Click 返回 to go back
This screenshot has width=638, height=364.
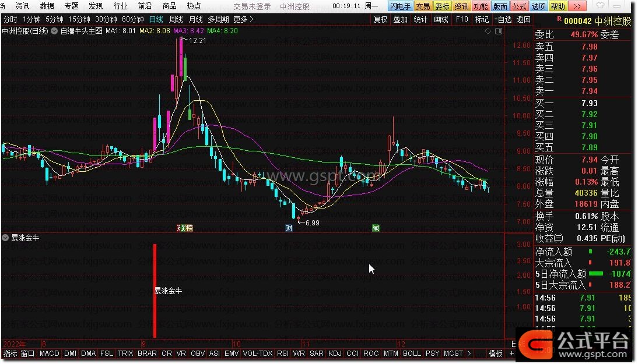[x=523, y=19]
